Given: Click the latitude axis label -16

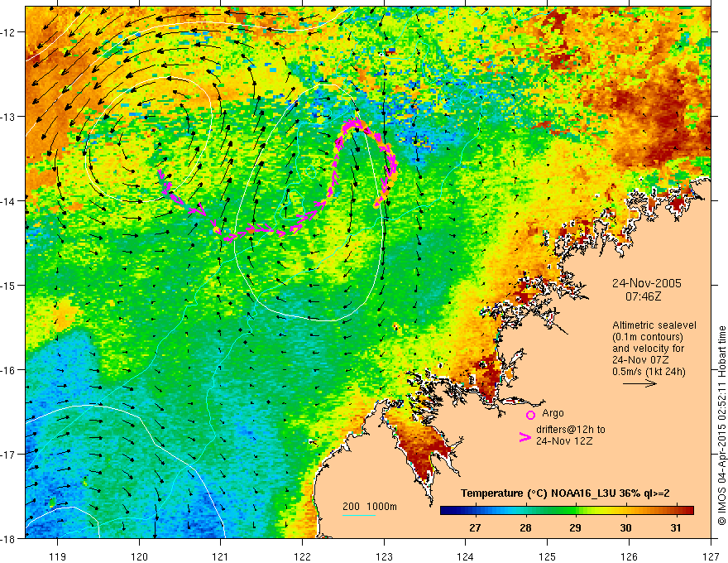Looking at the screenshot, I should (x=8, y=370).
